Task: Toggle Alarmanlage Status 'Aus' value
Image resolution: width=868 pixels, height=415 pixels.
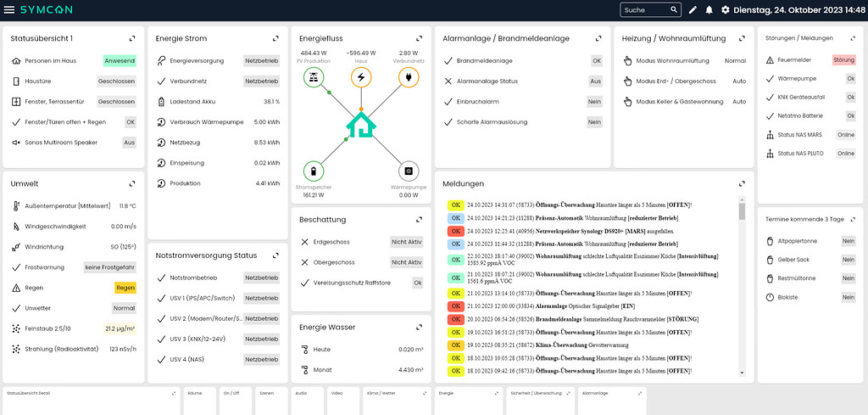Action: (595, 81)
